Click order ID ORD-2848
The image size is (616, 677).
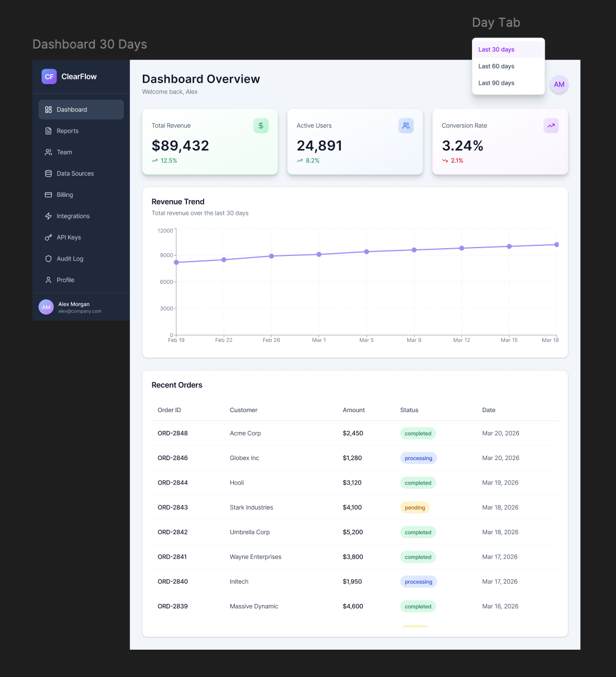coord(172,433)
